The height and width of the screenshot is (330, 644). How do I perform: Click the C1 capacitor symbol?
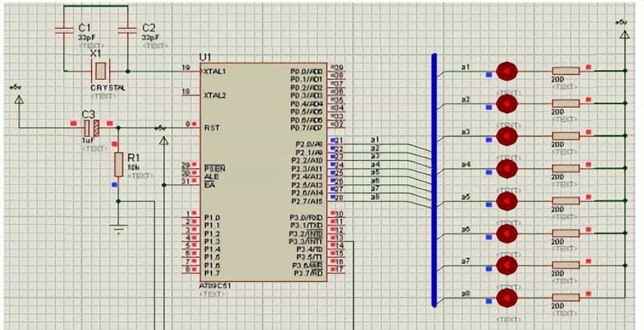pos(64,30)
